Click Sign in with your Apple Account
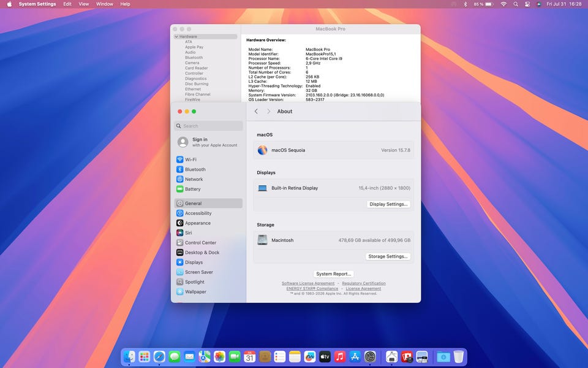Image resolution: width=588 pixels, height=368 pixels. point(208,142)
